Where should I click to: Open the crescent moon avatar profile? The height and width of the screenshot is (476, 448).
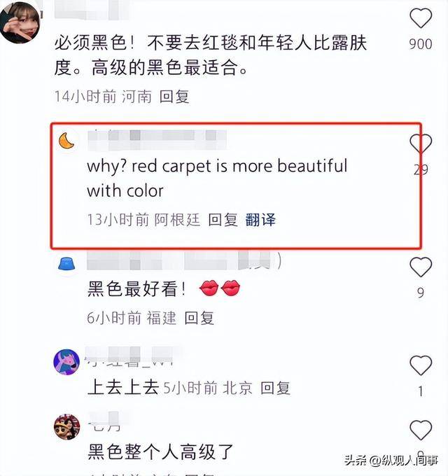[x=66, y=141]
